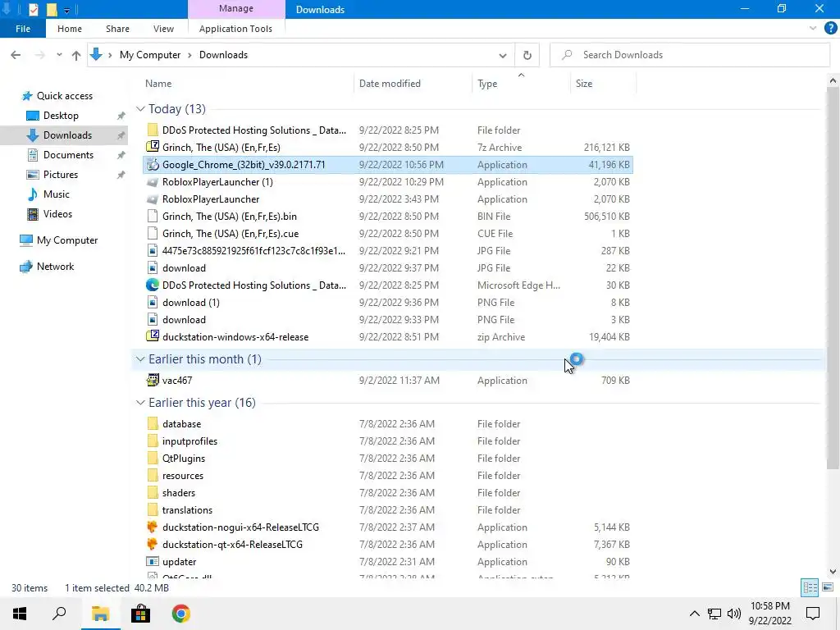Switch to Details view layout button

point(810,587)
